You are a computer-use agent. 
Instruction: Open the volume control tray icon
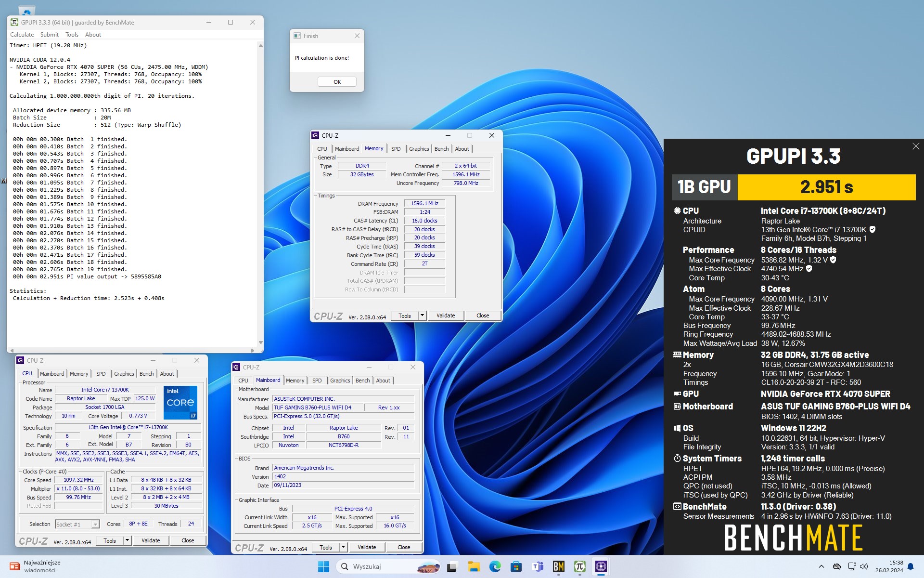click(x=864, y=566)
